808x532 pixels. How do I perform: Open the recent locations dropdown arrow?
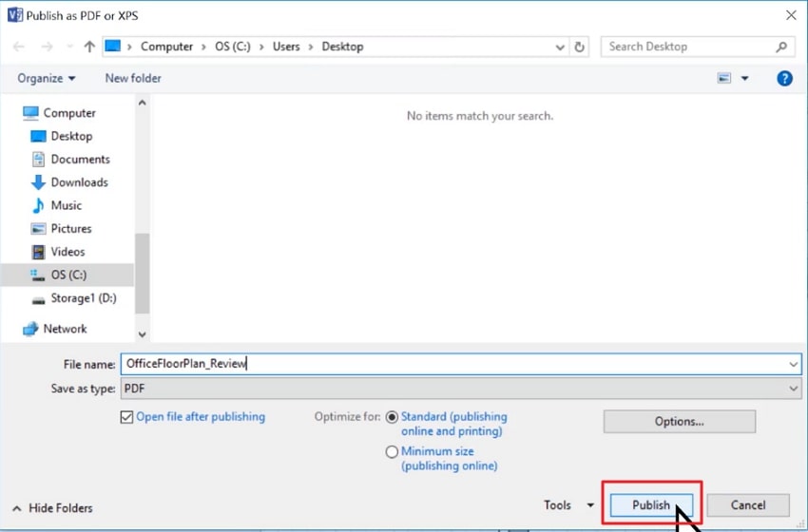click(69, 47)
